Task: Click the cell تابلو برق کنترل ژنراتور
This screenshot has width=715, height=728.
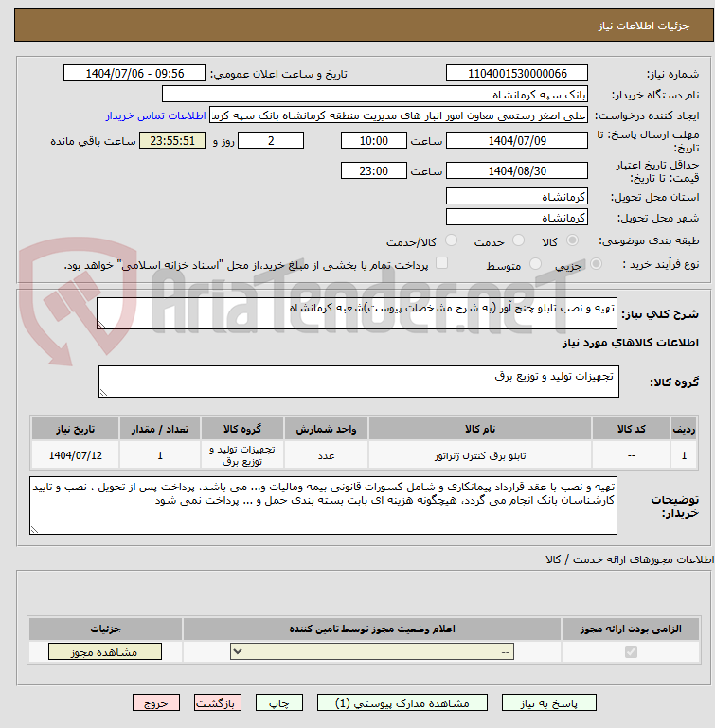Action: point(480,455)
